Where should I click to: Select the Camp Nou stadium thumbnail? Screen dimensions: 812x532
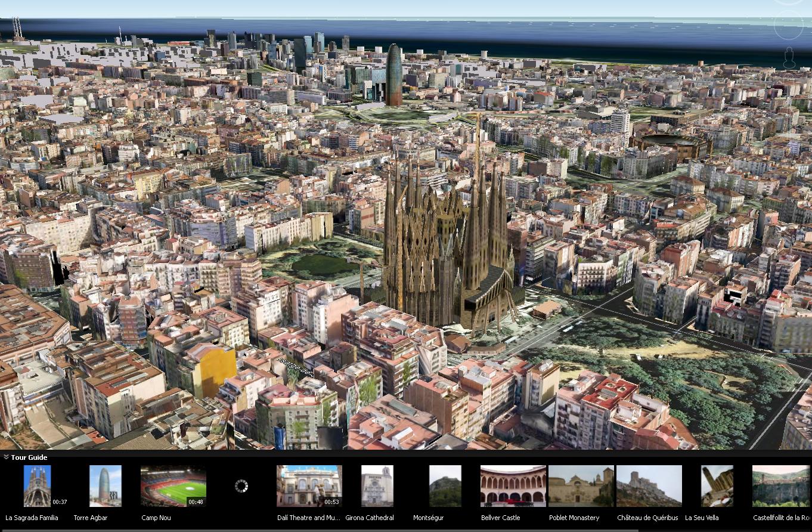pyautogui.click(x=172, y=485)
